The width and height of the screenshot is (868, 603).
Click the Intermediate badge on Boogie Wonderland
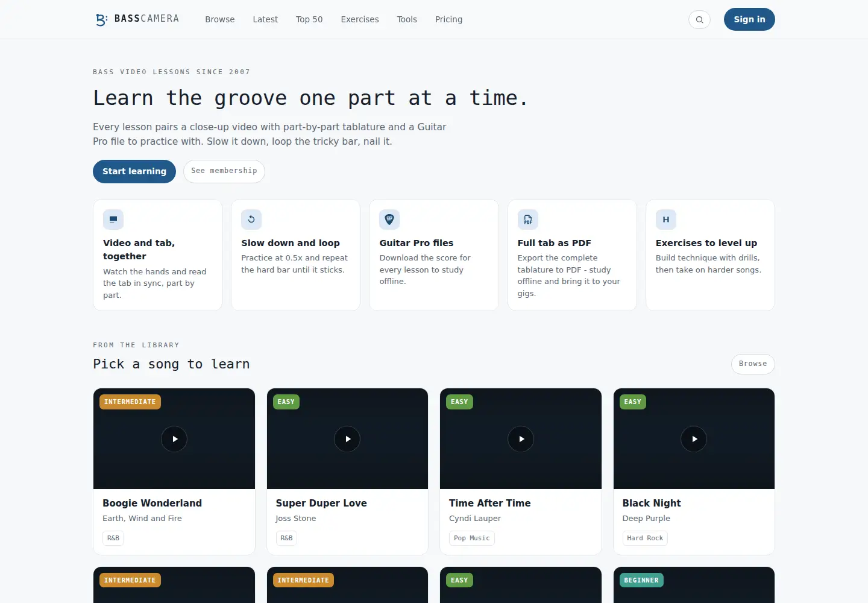pyautogui.click(x=130, y=402)
